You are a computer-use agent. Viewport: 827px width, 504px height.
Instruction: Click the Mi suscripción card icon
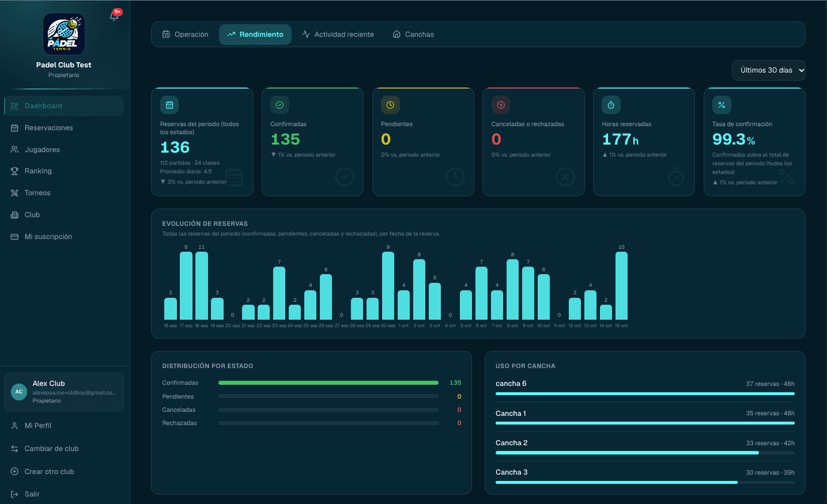pyautogui.click(x=14, y=237)
